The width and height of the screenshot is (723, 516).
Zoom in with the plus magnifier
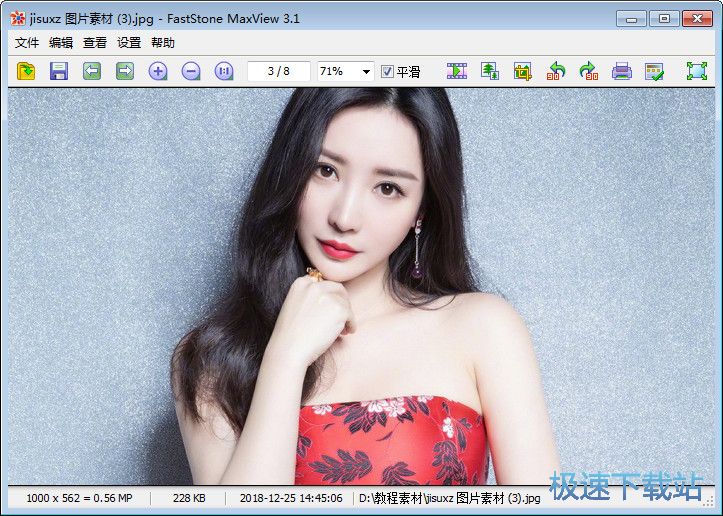(158, 71)
